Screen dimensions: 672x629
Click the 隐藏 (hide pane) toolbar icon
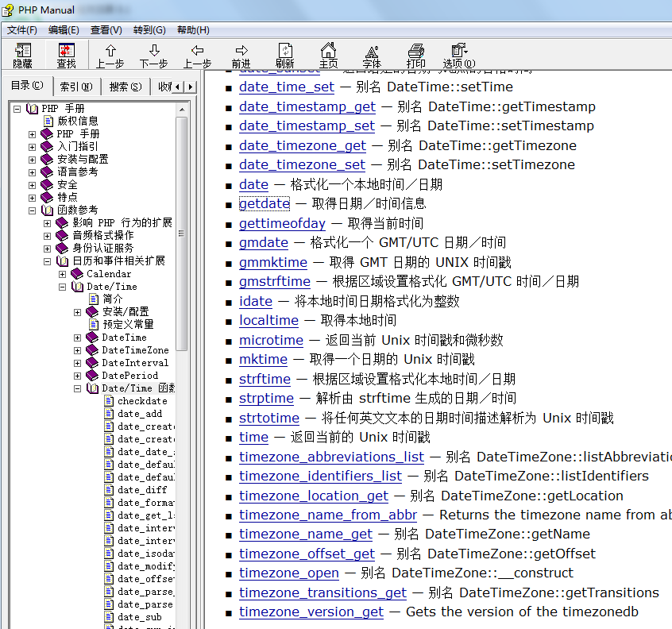click(x=23, y=55)
